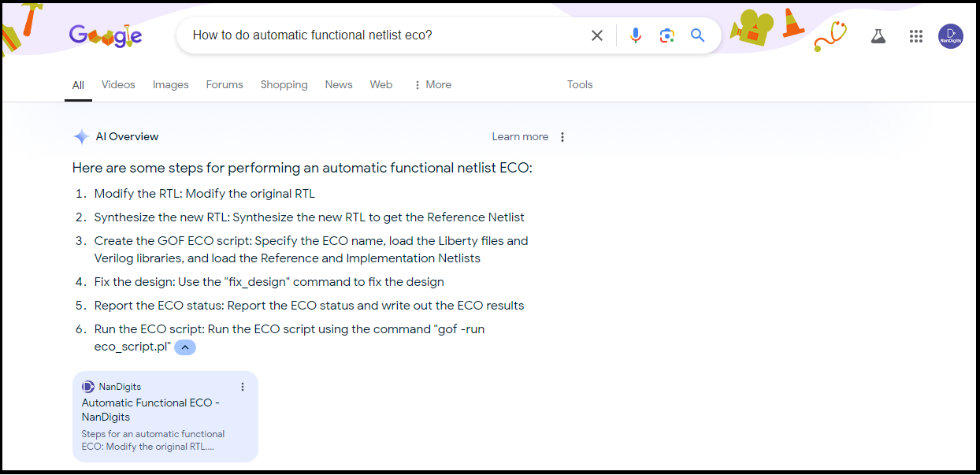
Task: Clear the search query with X icon
Action: [597, 35]
